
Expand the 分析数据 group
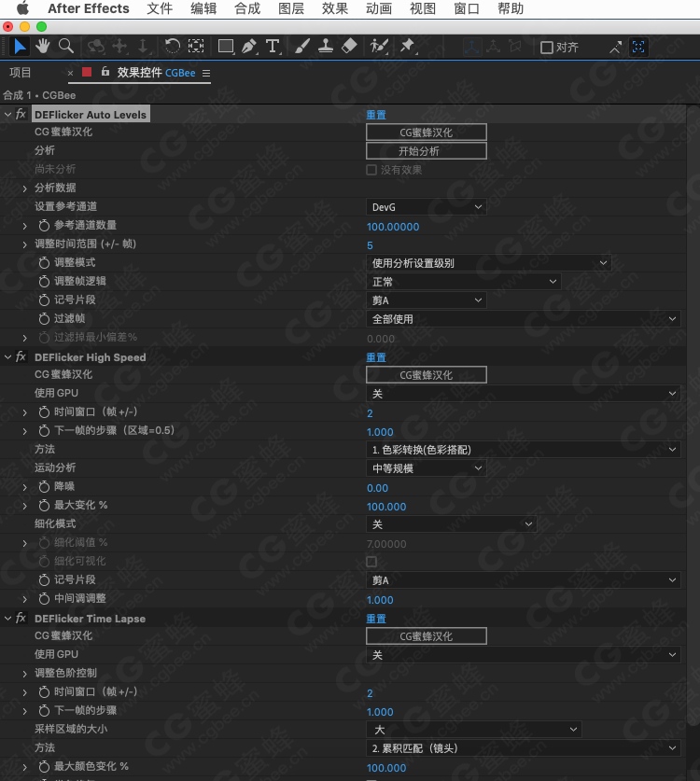25,188
